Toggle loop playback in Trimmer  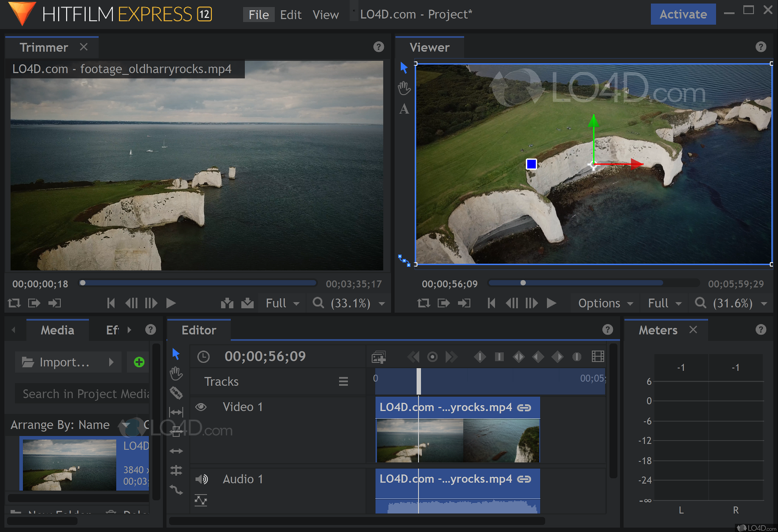tap(14, 303)
